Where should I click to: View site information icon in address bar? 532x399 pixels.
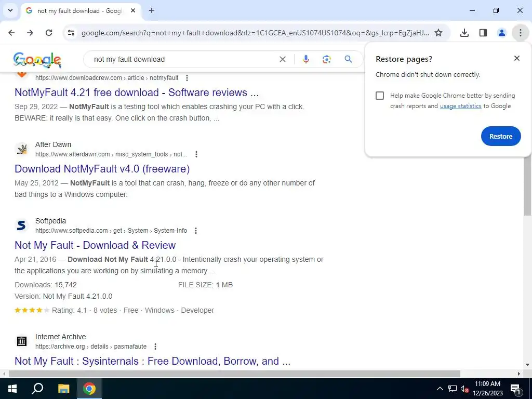pyautogui.click(x=71, y=33)
